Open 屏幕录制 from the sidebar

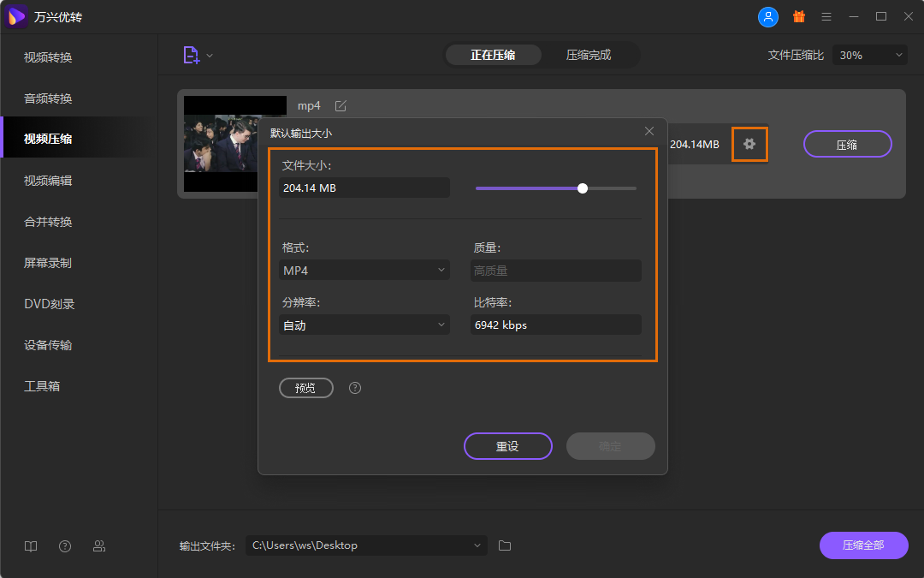[48, 263]
